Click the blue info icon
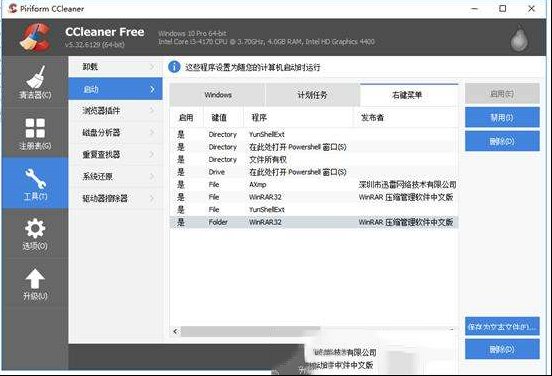Image resolution: width=552 pixels, height=376 pixels. click(x=174, y=67)
